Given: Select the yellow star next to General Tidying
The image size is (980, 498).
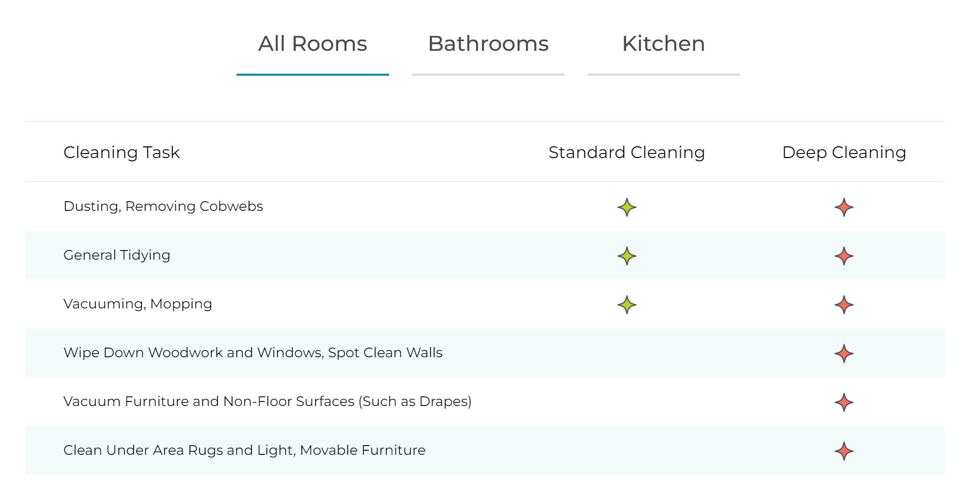Looking at the screenshot, I should [627, 256].
